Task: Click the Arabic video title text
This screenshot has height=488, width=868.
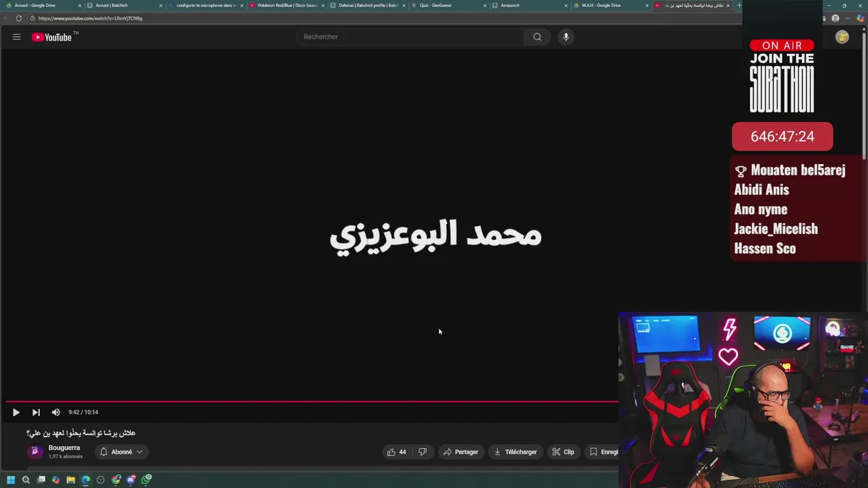Action: [x=81, y=433]
